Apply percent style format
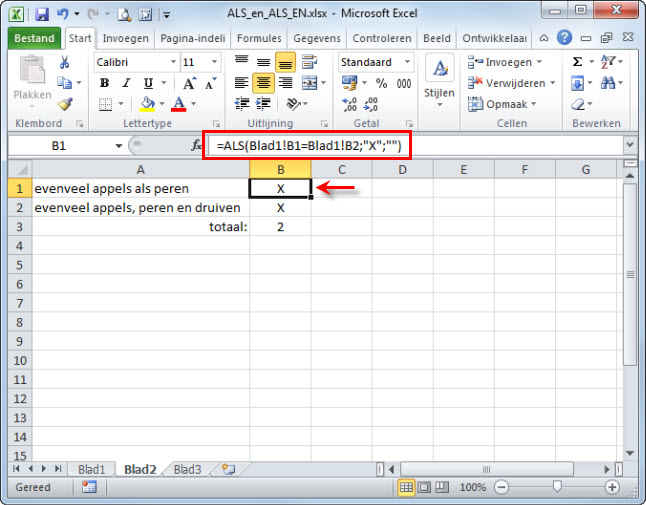646x505 pixels. pyautogui.click(x=381, y=83)
